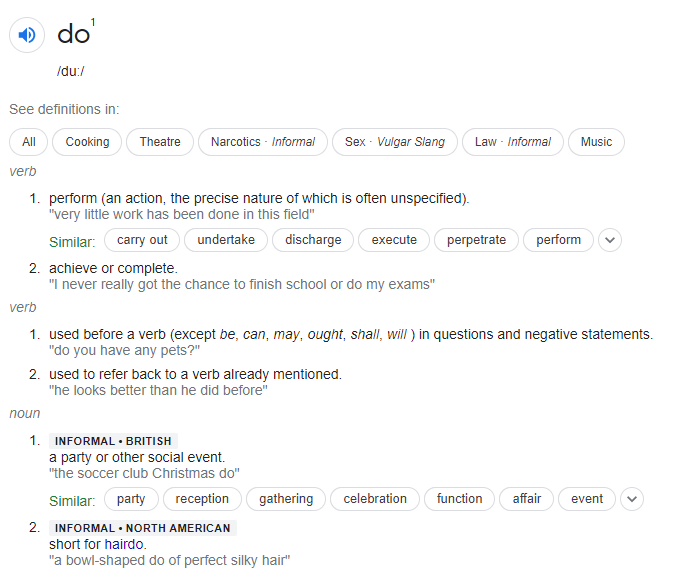This screenshot has height=587, width=681.
Task: Filter definitions by Cooking
Action: 87,142
